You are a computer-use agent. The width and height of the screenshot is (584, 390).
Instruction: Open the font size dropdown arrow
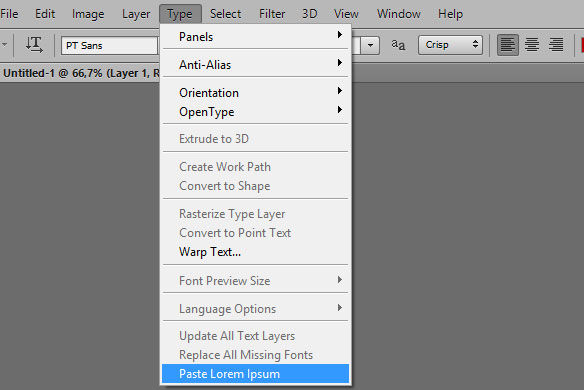click(x=370, y=45)
